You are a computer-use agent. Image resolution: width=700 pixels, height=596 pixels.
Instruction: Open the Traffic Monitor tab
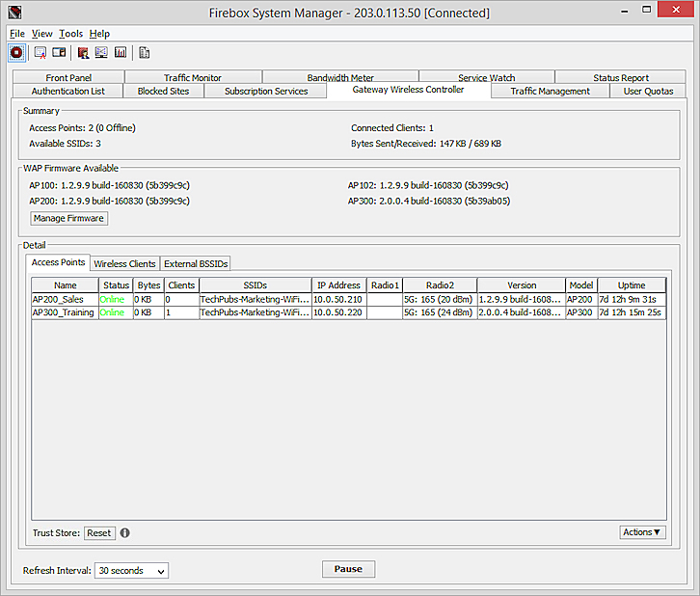pos(193,77)
